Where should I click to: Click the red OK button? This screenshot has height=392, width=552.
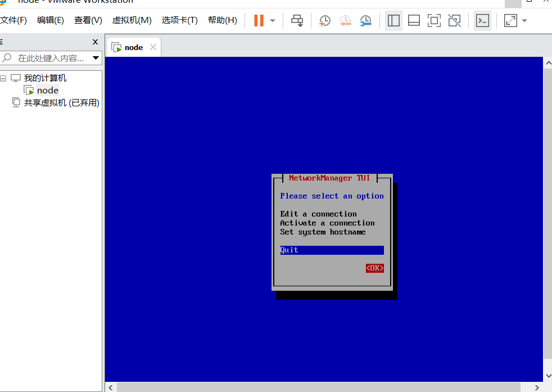click(x=374, y=268)
